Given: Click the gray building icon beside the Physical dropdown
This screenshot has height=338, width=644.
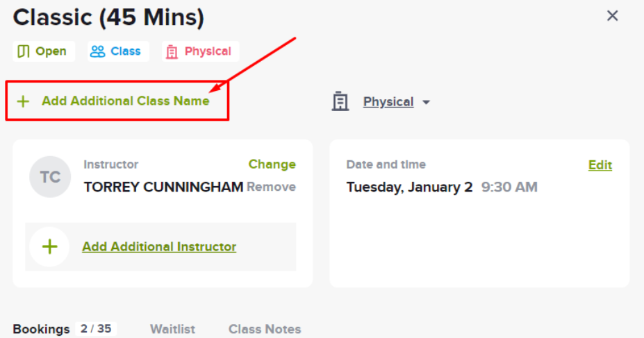Looking at the screenshot, I should tap(340, 101).
